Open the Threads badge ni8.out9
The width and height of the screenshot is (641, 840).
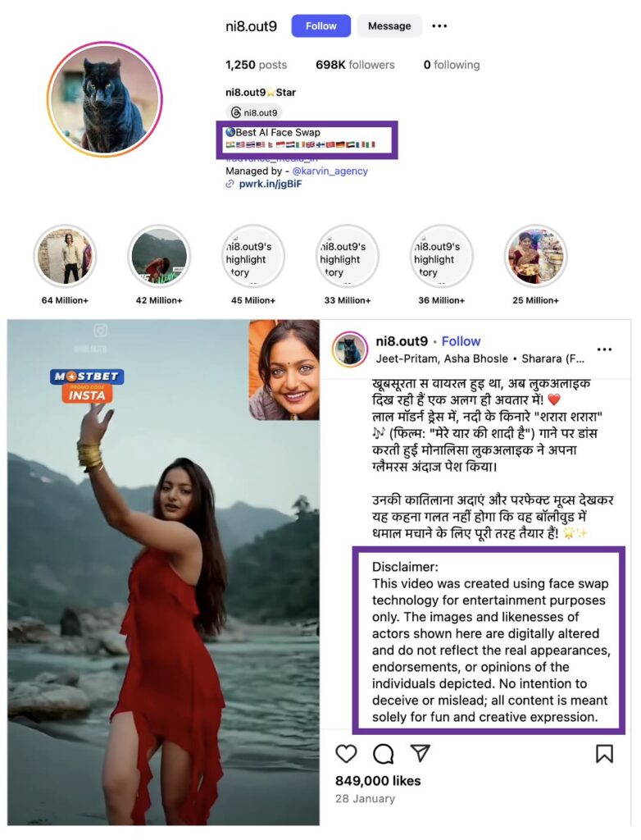coord(254,112)
